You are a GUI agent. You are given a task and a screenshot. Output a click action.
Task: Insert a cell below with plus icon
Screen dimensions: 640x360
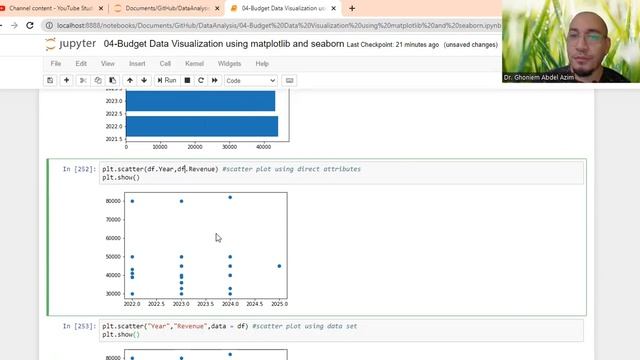pyautogui.click(x=67, y=80)
